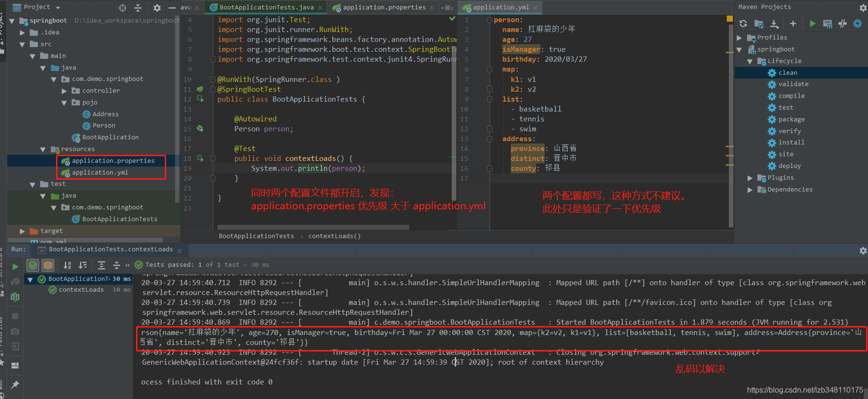Click Project tree vertical scrollbar
The image size is (868, 399).
177,108
